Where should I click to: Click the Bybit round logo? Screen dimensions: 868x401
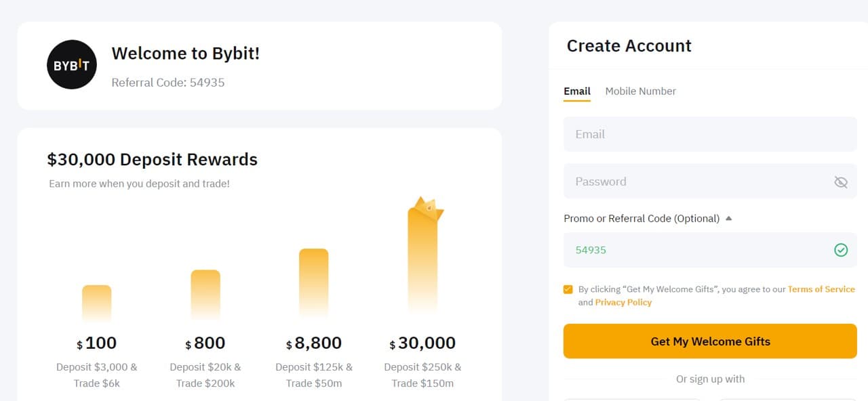pyautogui.click(x=72, y=65)
